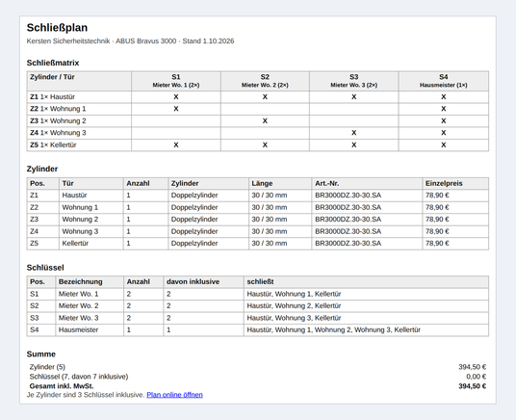Image resolution: width=516 pixels, height=420 pixels.
Task: Click the 'Zylinder' section heading above cylinder table
Action: pyautogui.click(x=42, y=169)
